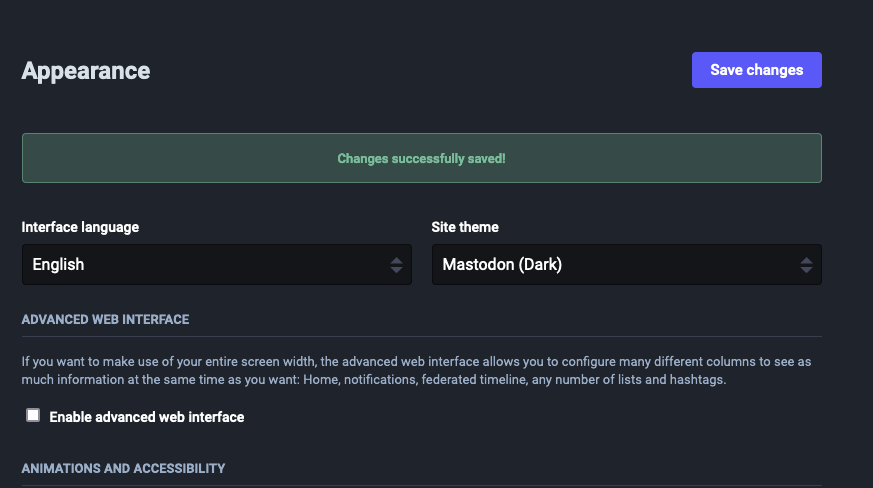873x488 pixels.
Task: Click the Appearance page heading
Action: (86, 71)
